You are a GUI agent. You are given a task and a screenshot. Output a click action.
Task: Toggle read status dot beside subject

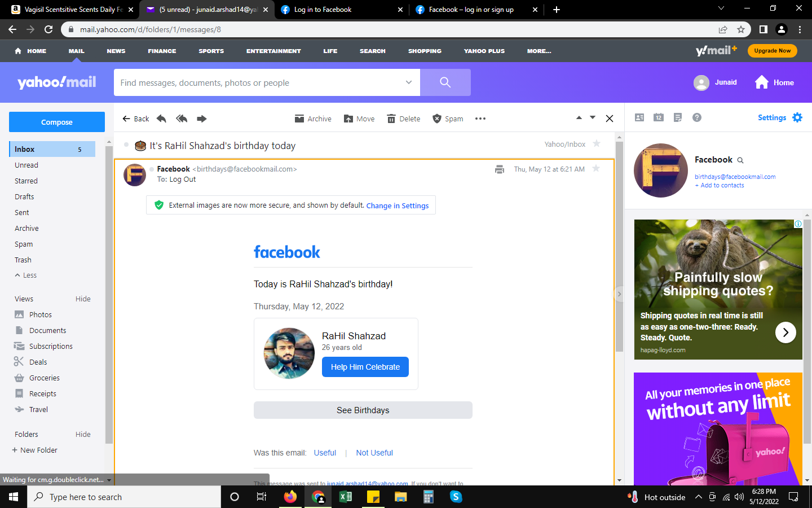[x=126, y=145]
